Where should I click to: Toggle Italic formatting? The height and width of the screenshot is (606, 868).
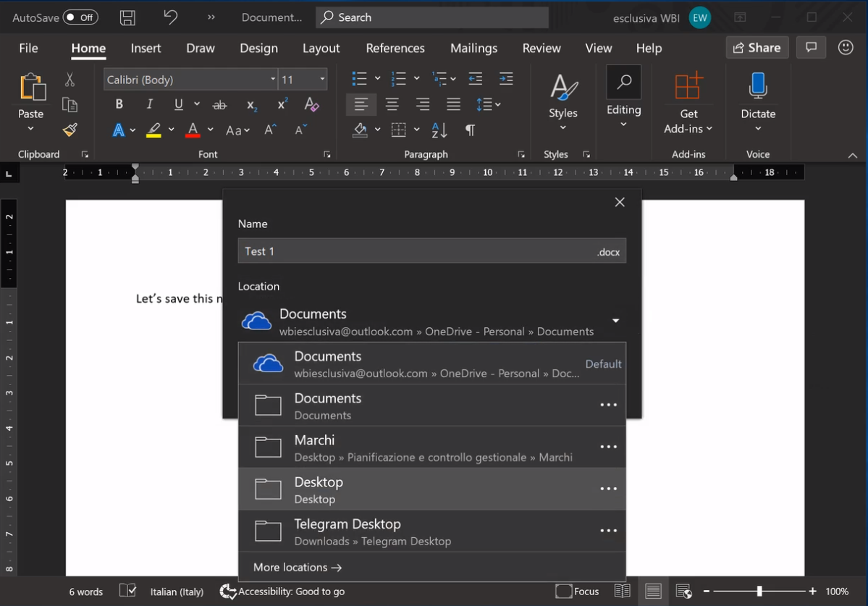[x=149, y=104]
